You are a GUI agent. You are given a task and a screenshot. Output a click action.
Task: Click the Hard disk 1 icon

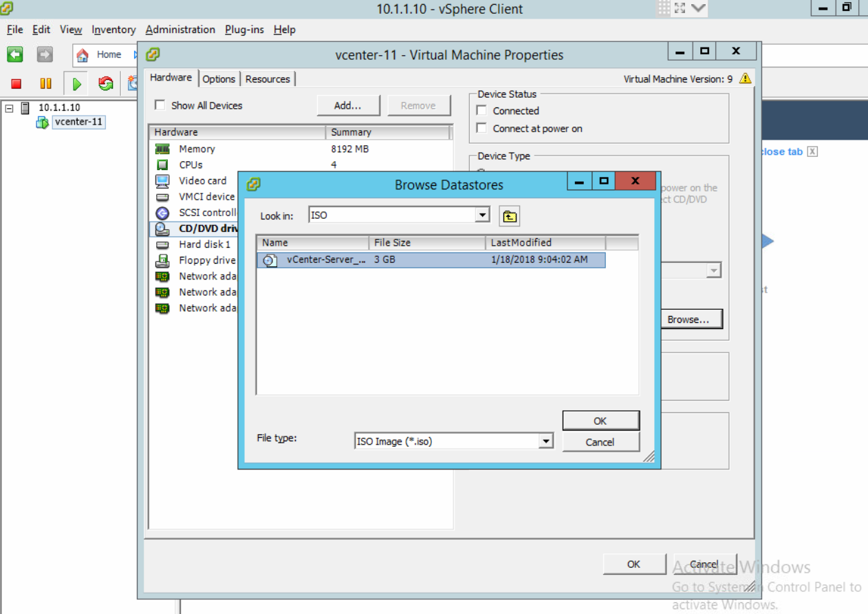coord(162,245)
